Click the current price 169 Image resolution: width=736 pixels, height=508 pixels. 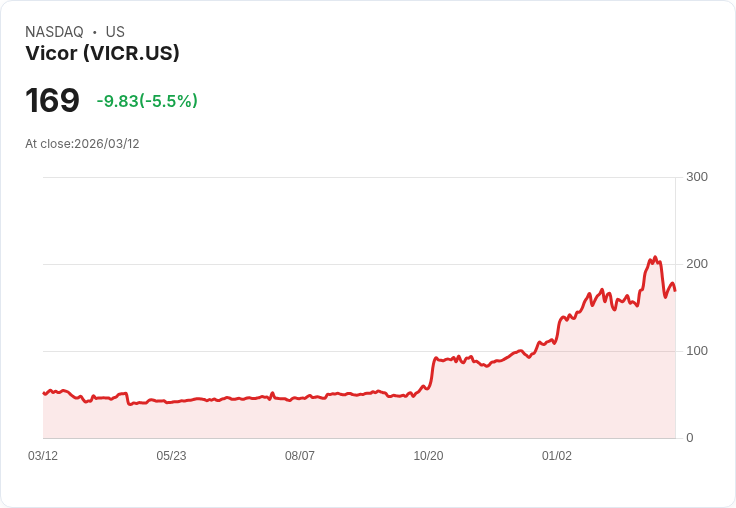coord(52,100)
